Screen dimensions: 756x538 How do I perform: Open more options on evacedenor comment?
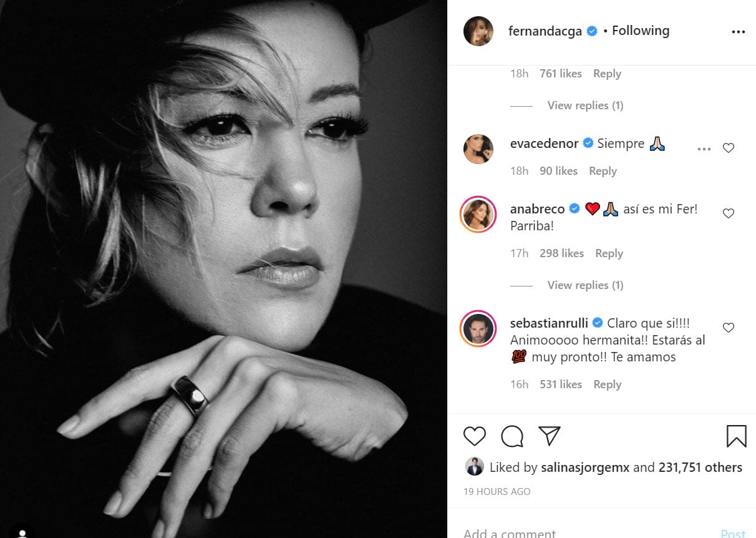pyautogui.click(x=704, y=149)
